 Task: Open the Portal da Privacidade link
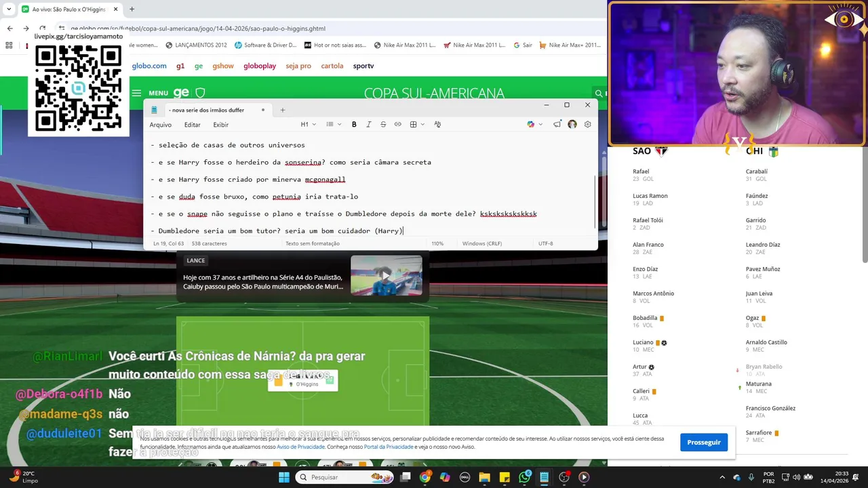click(389, 447)
